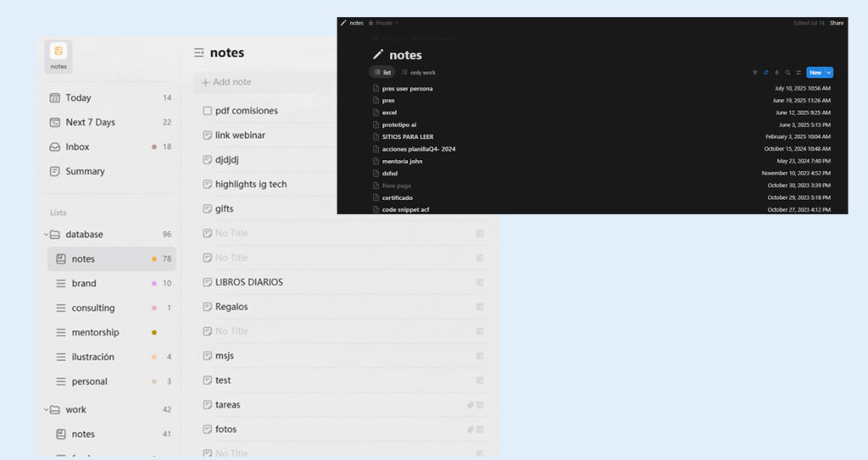
Task: Click the blue sort icon in the Notion toolbar
Action: pos(765,73)
